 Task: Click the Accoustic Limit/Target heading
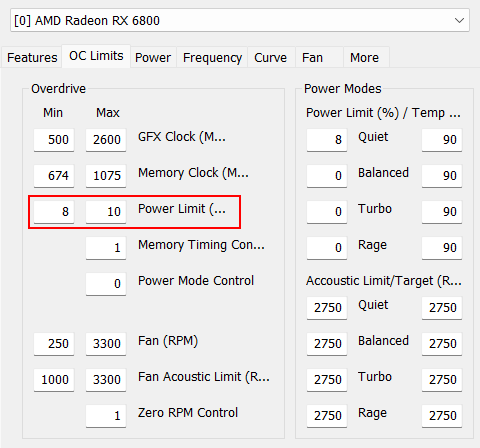384,281
